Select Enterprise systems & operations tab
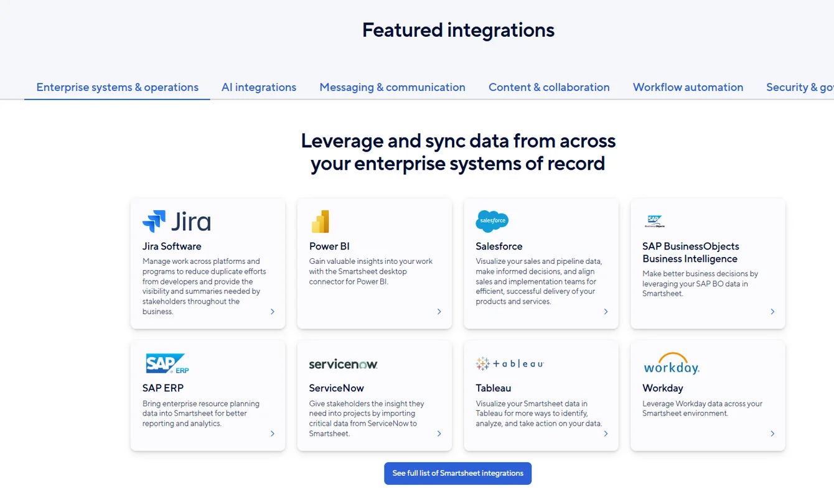The height and width of the screenshot is (504, 834). click(117, 87)
